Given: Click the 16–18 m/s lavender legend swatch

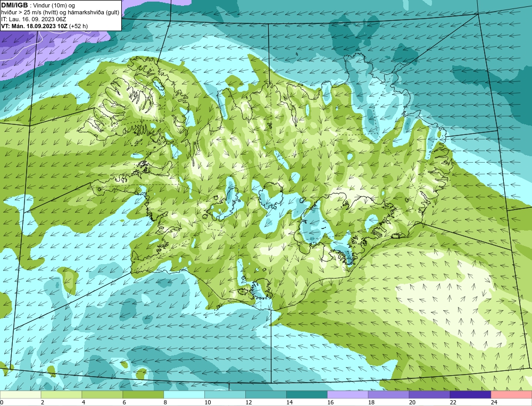Looking at the screenshot, I should coord(347,395).
